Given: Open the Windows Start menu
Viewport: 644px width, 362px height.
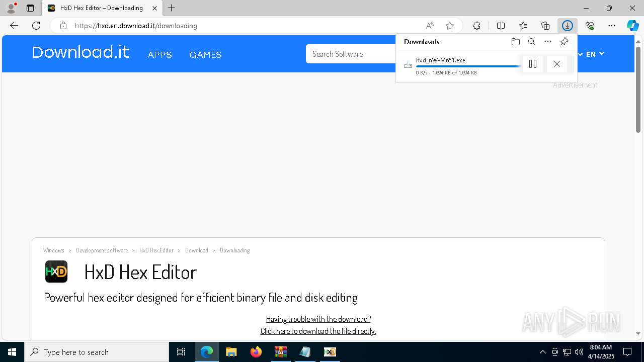Looking at the screenshot, I should [x=12, y=352].
